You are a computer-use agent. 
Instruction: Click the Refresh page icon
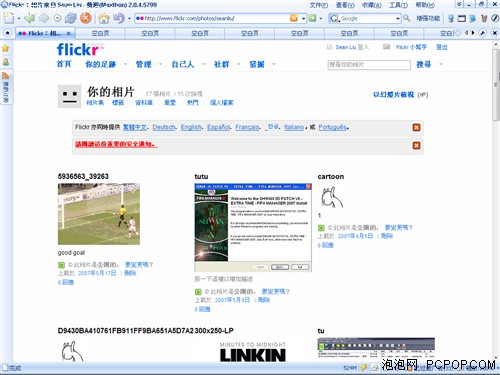[x=71, y=18]
